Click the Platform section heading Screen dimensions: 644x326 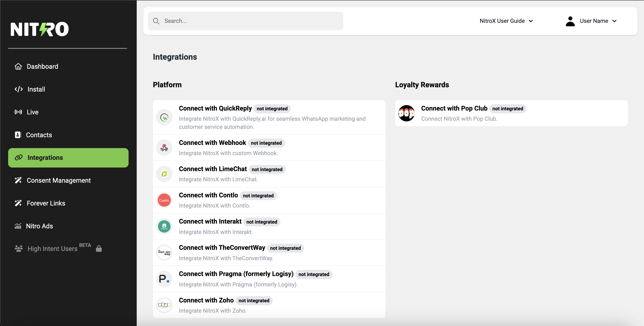click(167, 85)
